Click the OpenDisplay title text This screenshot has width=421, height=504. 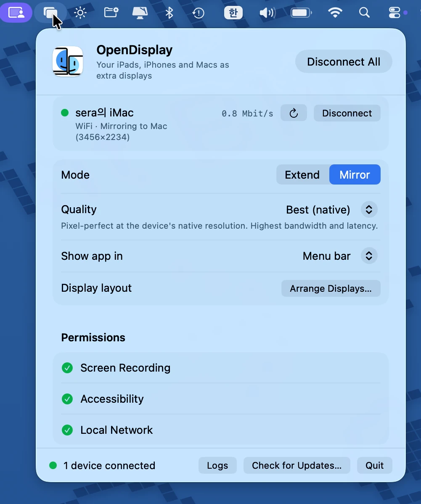tap(135, 50)
